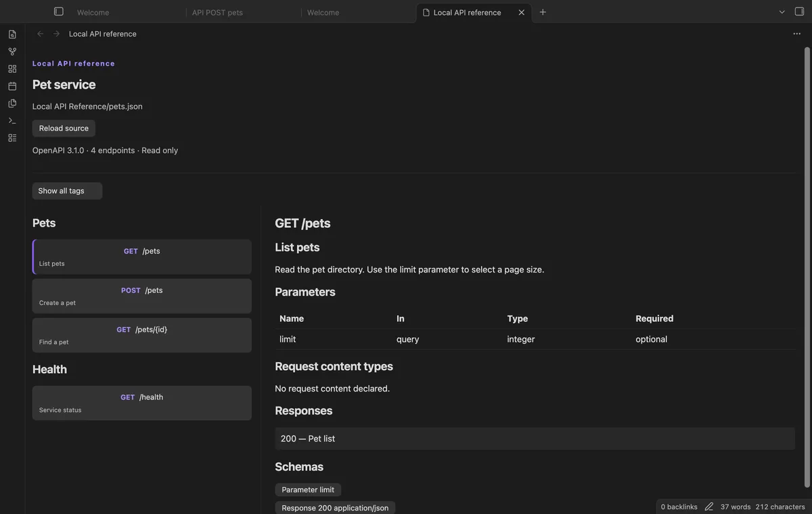Screen dimensions: 812x514
Task: Click the Type column header
Action: click(x=518, y=319)
